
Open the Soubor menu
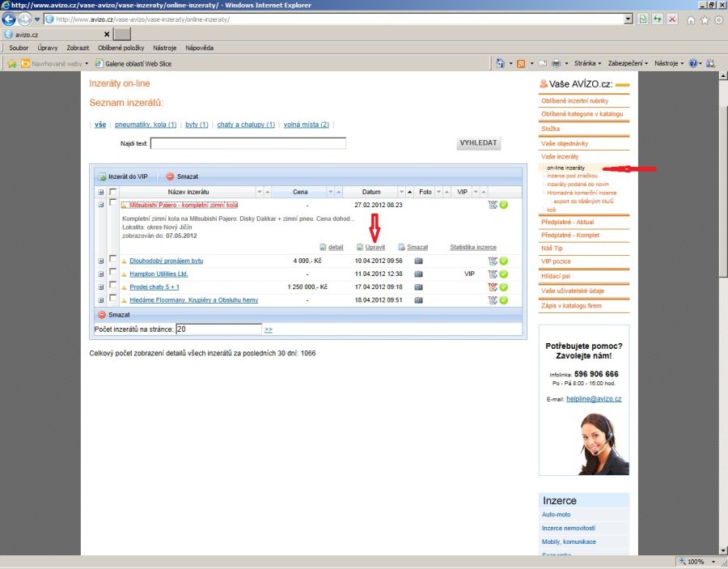pos(19,48)
